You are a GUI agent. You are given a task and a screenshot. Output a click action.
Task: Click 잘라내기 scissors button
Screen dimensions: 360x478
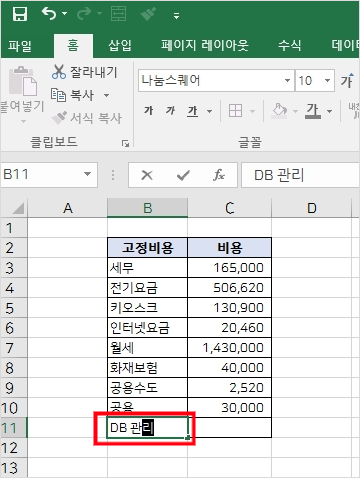point(85,72)
